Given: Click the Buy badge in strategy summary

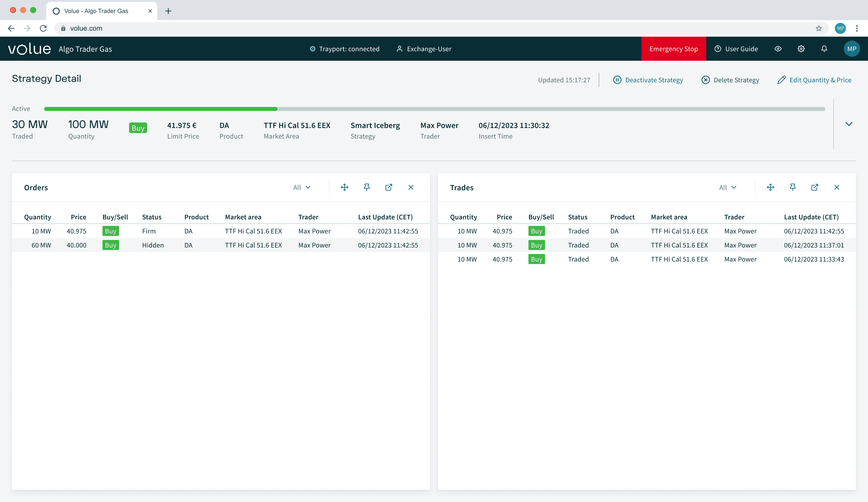Looking at the screenshot, I should click(x=138, y=128).
